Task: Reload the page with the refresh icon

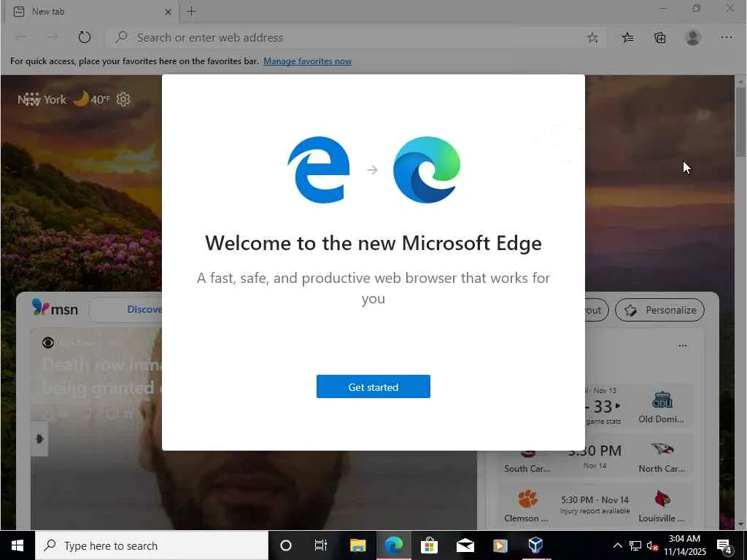Action: click(85, 37)
